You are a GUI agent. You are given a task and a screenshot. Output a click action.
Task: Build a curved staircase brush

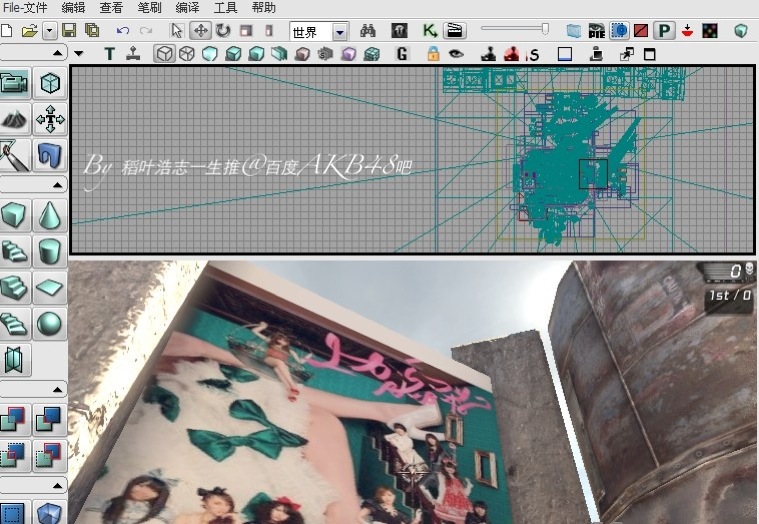14,251
